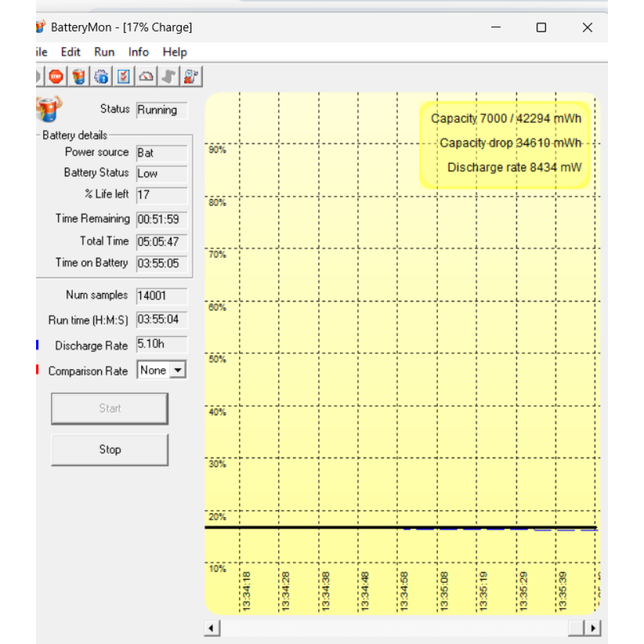Click the Status field showing Running
This screenshot has width=644, height=644.
point(162,111)
